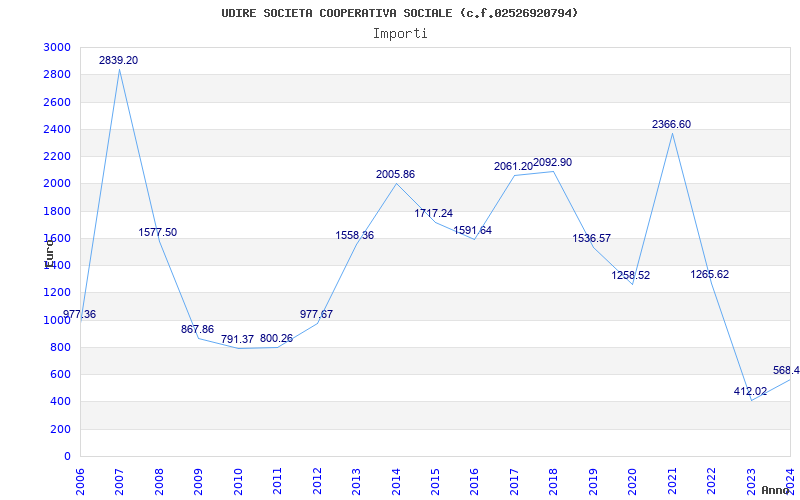The width and height of the screenshot is (800, 500).
Task: Select the 2092.90 data label
Action: (553, 162)
